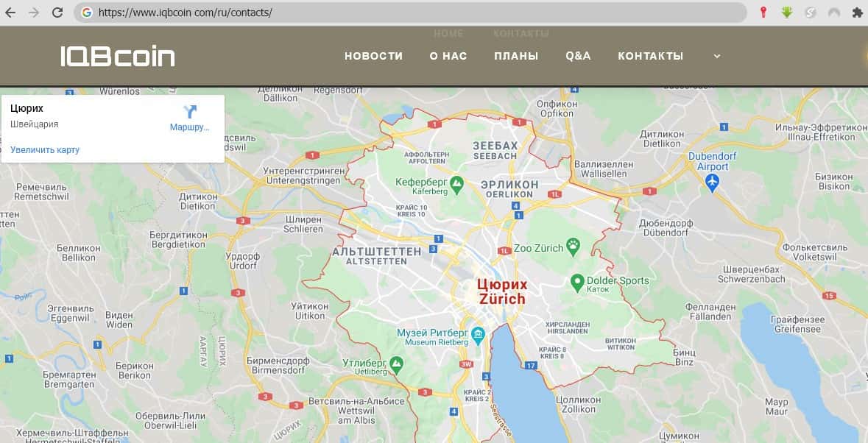Click the Аффольтерн AFFOLTERN label

point(427,157)
